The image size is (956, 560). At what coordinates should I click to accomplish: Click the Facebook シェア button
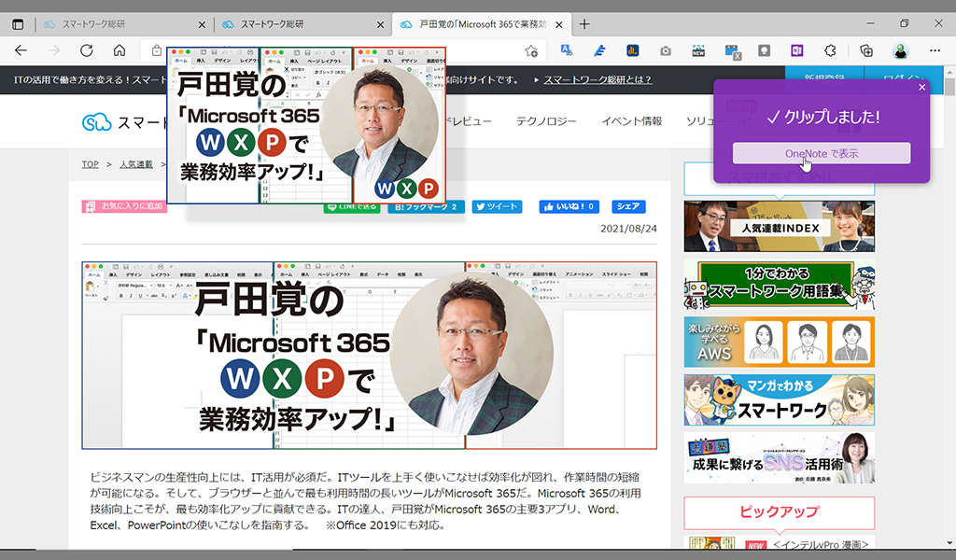[628, 207]
